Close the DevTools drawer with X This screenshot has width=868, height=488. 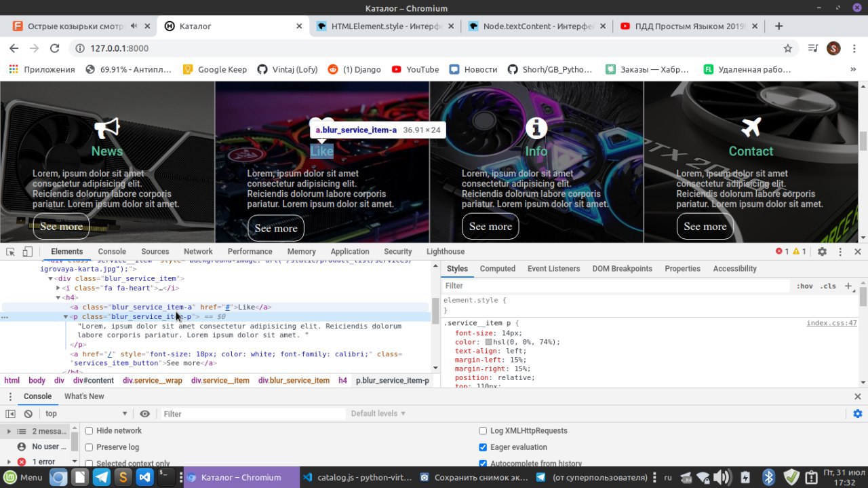tap(857, 396)
